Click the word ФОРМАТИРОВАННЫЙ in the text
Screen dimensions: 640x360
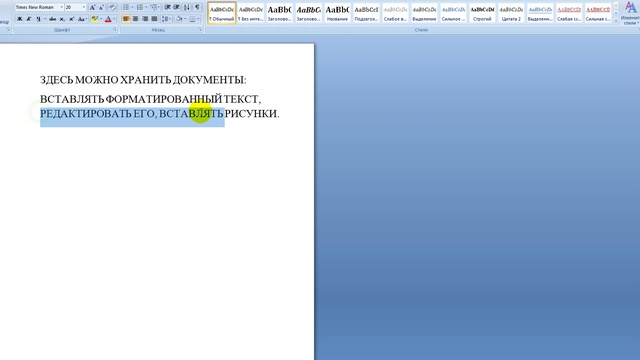pos(163,99)
